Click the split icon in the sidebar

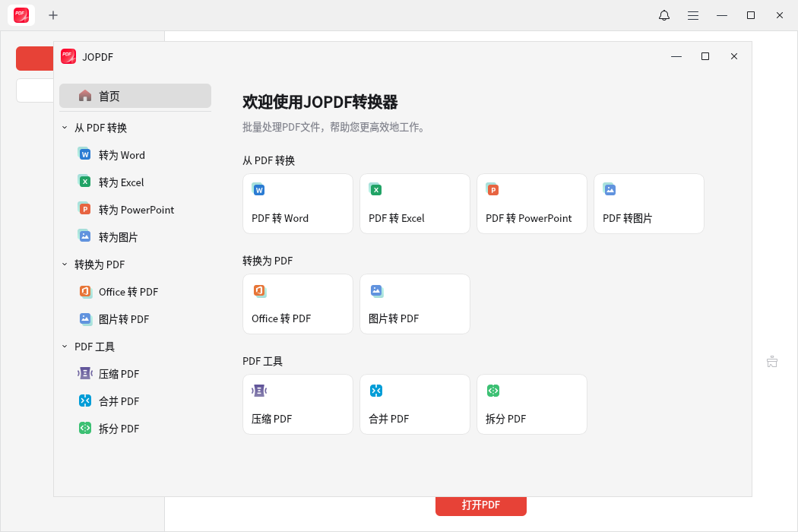85,428
